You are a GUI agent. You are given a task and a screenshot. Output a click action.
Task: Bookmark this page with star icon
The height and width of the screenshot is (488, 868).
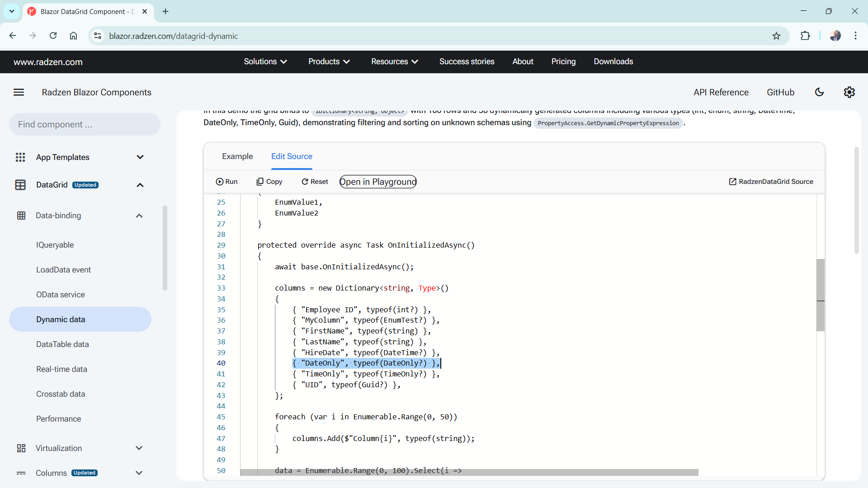(776, 36)
